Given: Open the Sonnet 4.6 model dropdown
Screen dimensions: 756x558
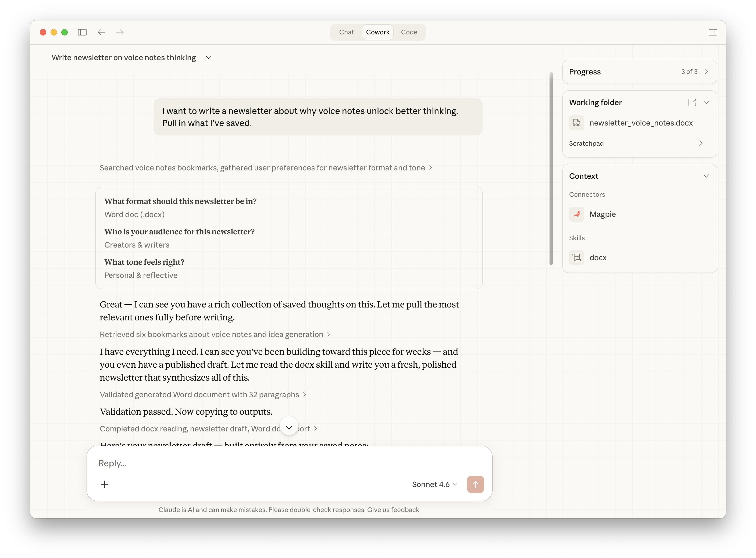Looking at the screenshot, I should pos(434,484).
